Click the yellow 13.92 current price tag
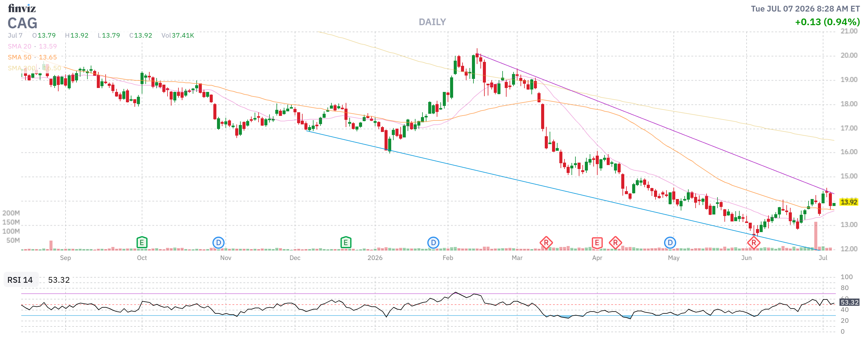This screenshot has width=868, height=341. [x=849, y=202]
